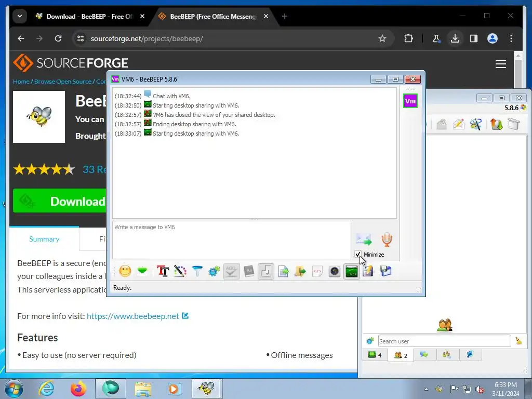Bookmark page with the star icon
The height and width of the screenshot is (399, 532).
tap(382, 38)
